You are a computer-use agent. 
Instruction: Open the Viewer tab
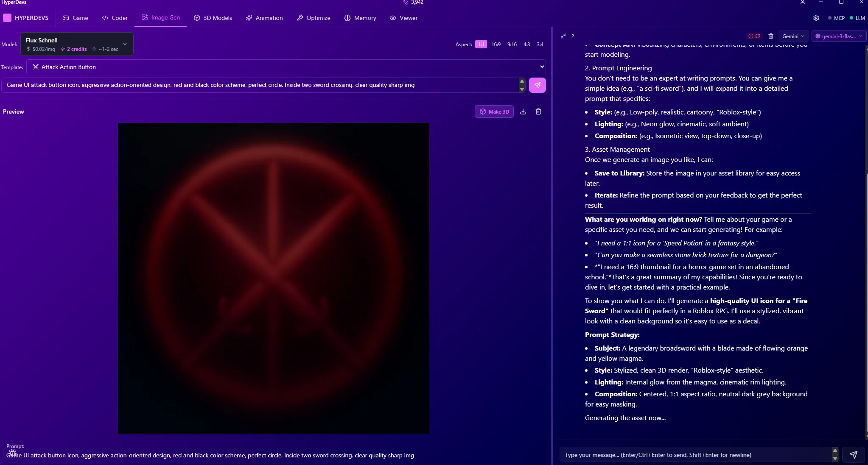click(403, 18)
